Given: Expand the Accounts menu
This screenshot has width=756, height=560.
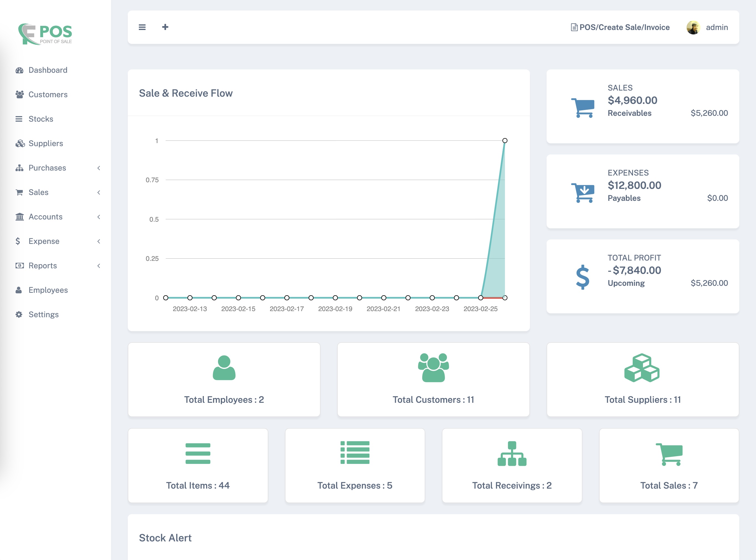Looking at the screenshot, I should [x=98, y=217].
